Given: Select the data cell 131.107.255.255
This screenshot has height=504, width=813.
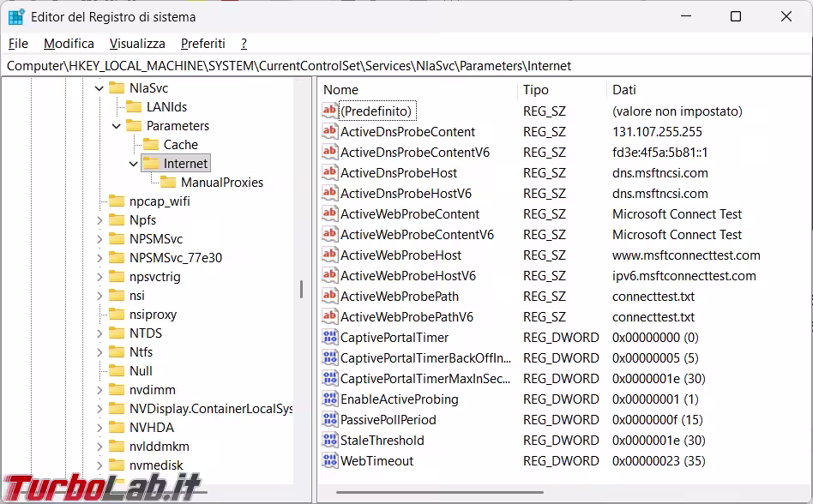Looking at the screenshot, I should click(657, 131).
